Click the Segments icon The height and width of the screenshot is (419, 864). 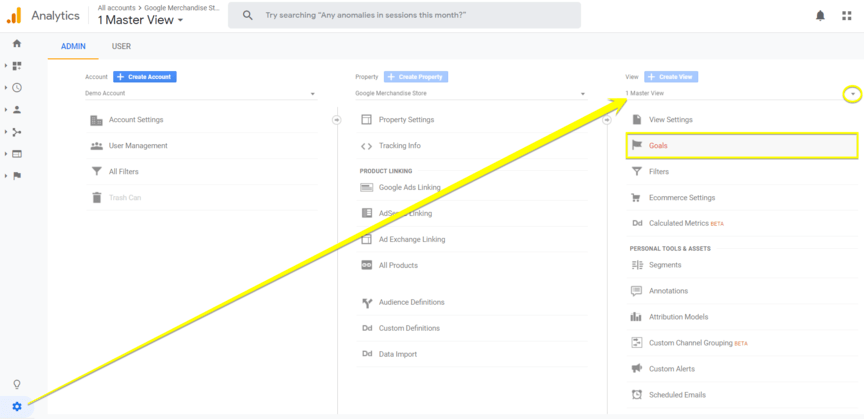636,265
